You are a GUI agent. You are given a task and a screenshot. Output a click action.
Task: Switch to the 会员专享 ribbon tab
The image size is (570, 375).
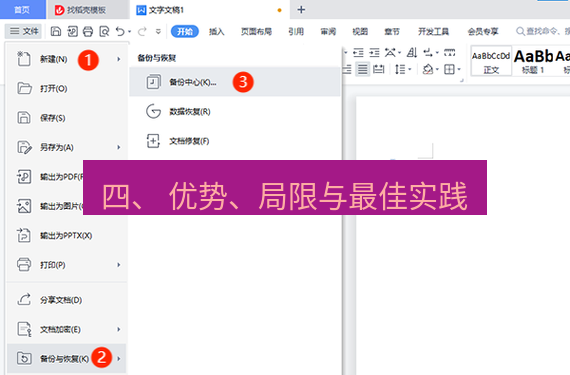point(483,32)
